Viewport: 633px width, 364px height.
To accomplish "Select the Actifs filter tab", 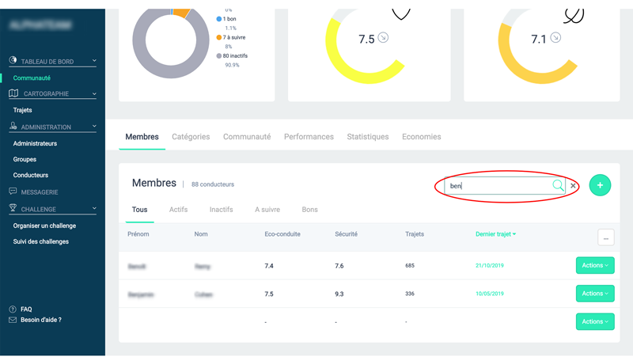I will 179,210.
